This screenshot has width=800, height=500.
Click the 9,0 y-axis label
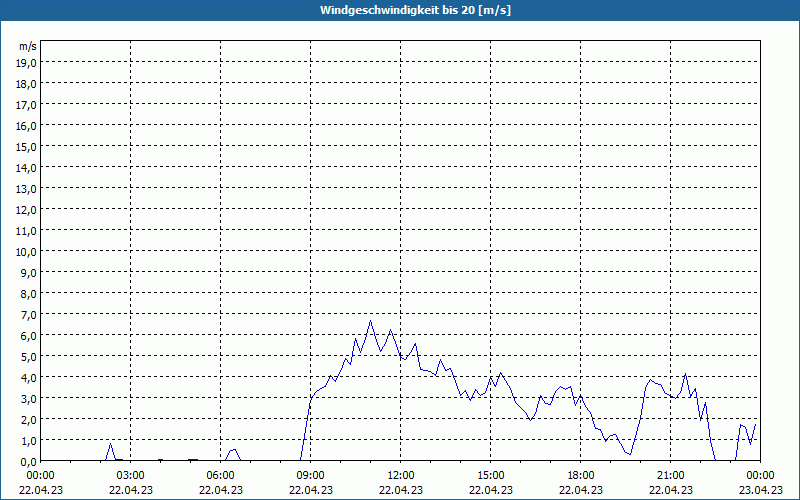29,273
